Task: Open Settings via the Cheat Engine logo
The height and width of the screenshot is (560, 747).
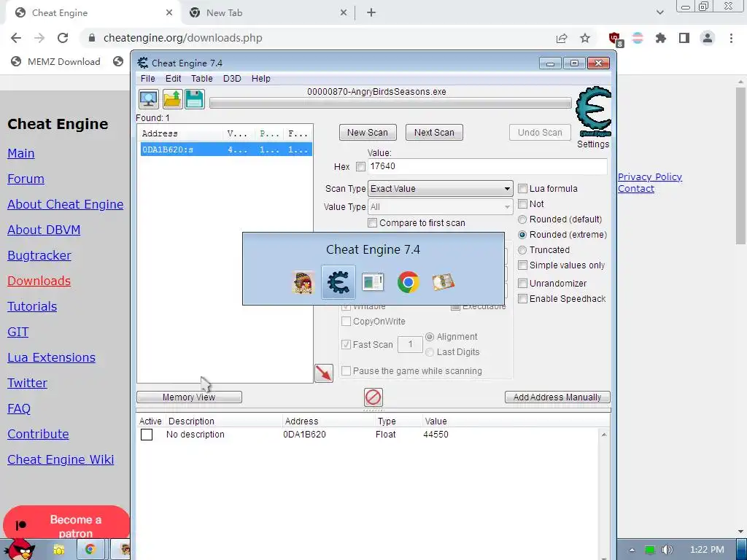Action: point(593,112)
